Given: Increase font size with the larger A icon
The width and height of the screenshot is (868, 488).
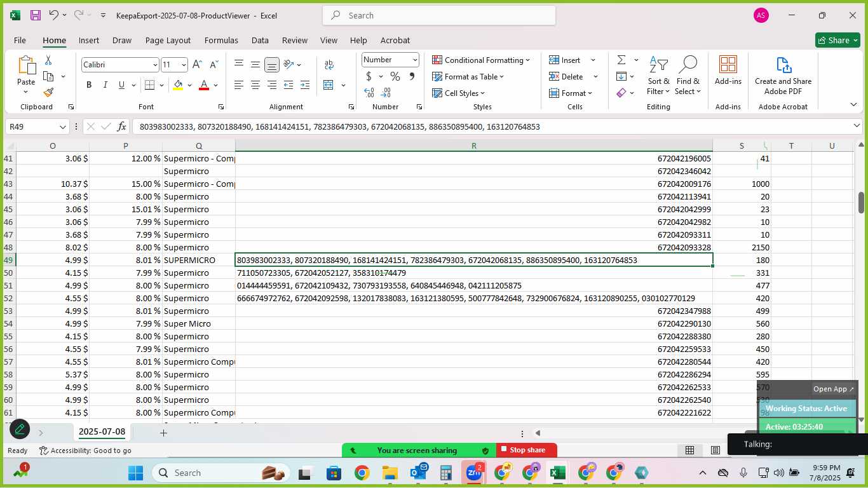Looking at the screenshot, I should pos(197,65).
